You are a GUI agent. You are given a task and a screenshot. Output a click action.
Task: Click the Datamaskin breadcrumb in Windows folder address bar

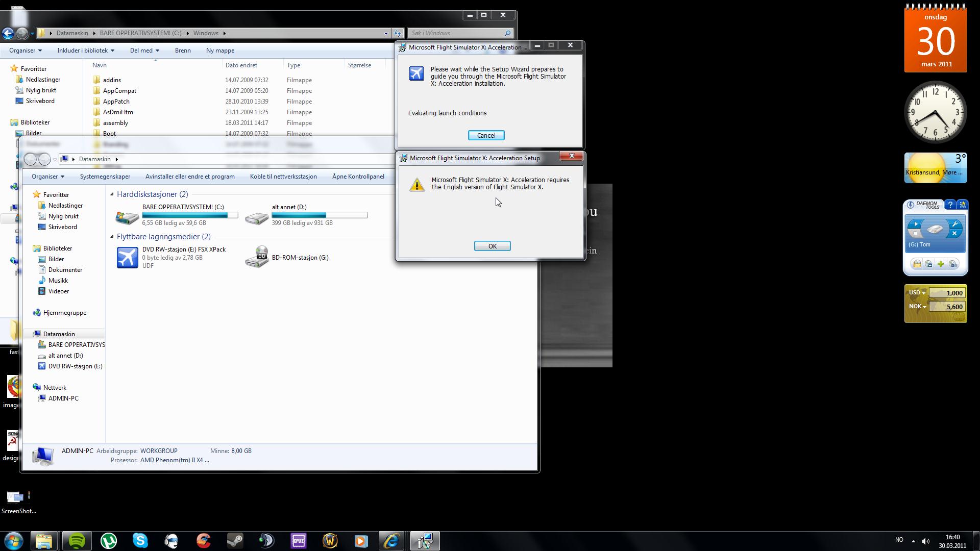click(72, 33)
